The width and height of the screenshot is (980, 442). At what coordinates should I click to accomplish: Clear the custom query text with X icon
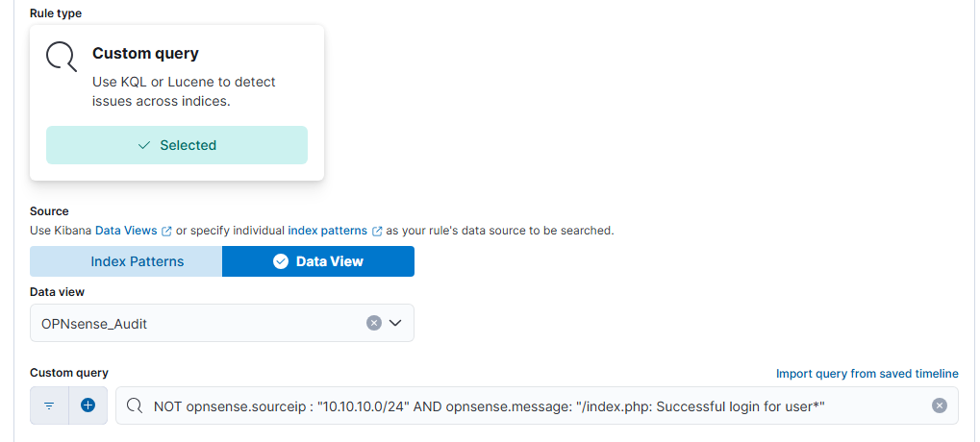pos(940,405)
